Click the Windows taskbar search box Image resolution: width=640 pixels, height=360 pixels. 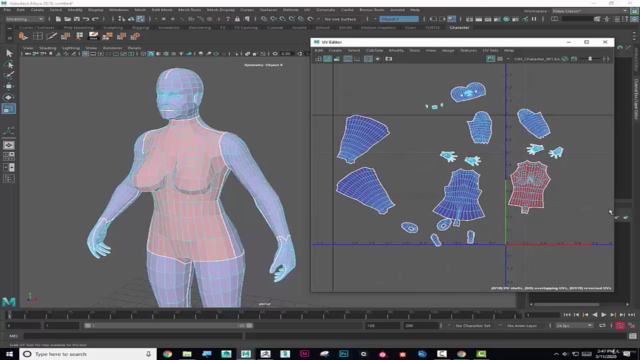click(88, 354)
